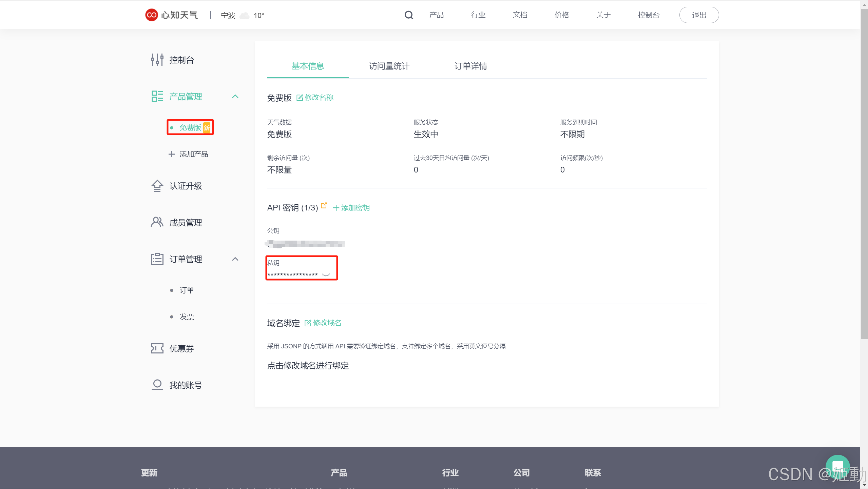The height and width of the screenshot is (489, 868).
Task: Click the 心知天气 logo
Action: tap(171, 15)
